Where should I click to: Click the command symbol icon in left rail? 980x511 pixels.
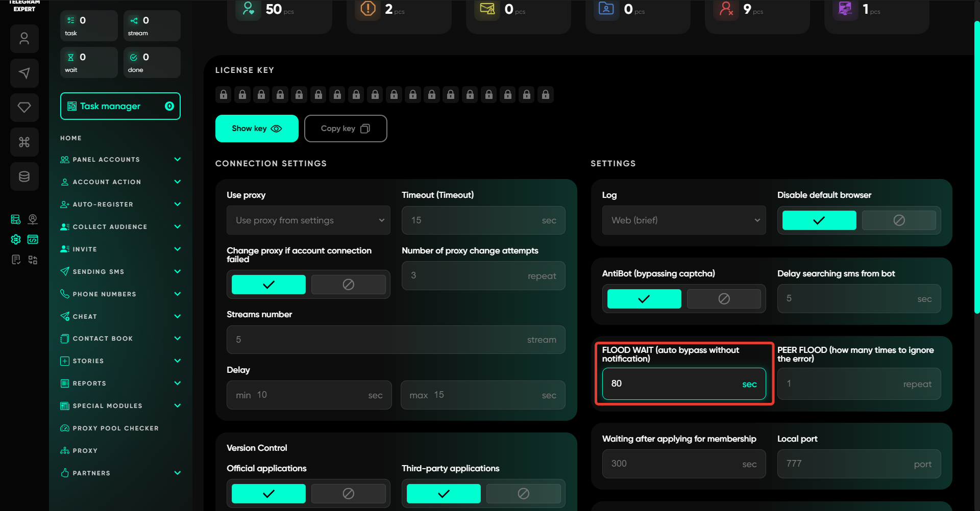pos(24,142)
